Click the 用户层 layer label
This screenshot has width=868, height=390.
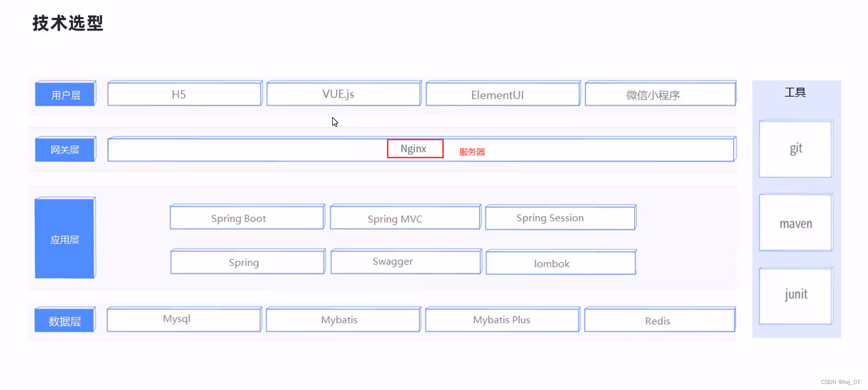coord(65,94)
